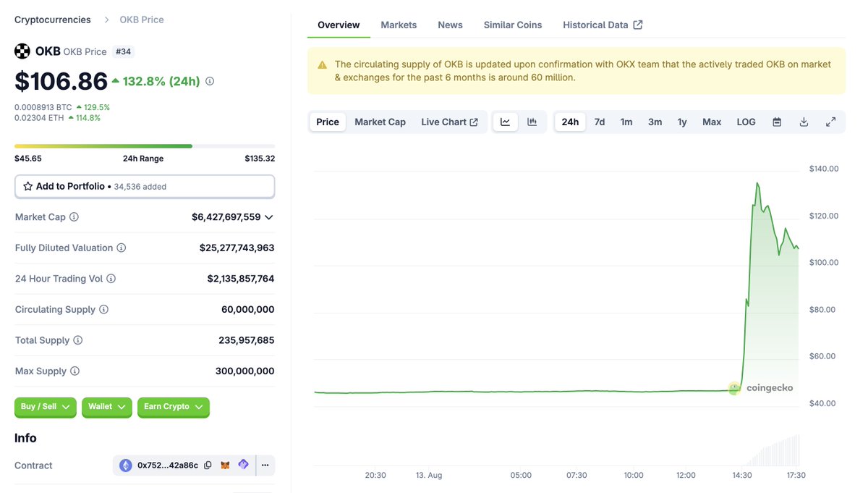Select the Market Cap chart toggle
The image size is (868, 493).
(x=380, y=122)
